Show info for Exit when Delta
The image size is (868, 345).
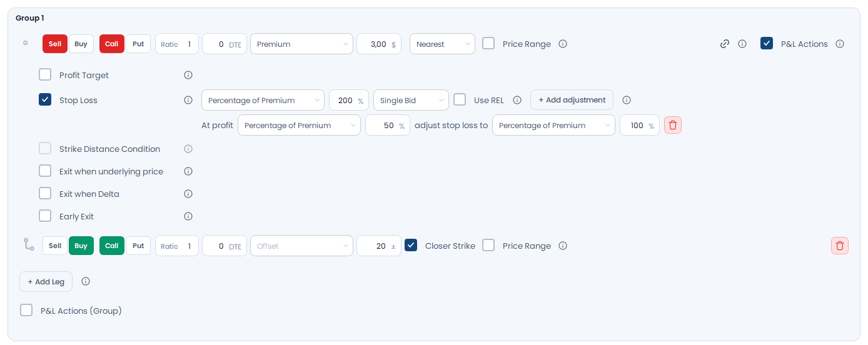188,194
